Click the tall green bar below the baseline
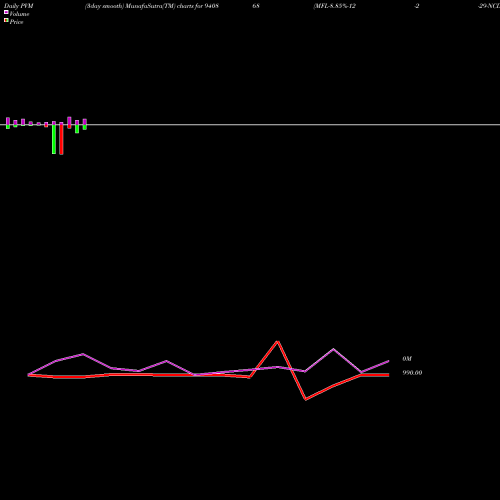The width and height of the screenshot is (500, 500). pyautogui.click(x=54, y=139)
